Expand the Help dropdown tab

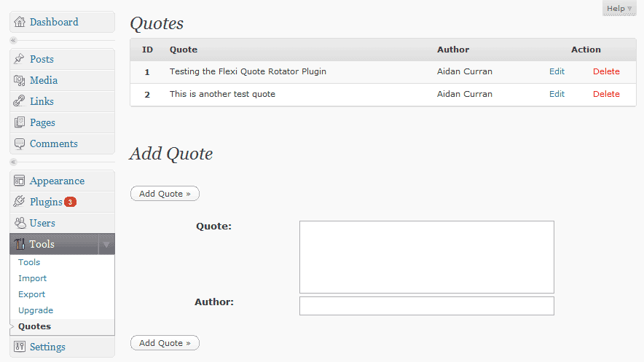pyautogui.click(x=620, y=8)
